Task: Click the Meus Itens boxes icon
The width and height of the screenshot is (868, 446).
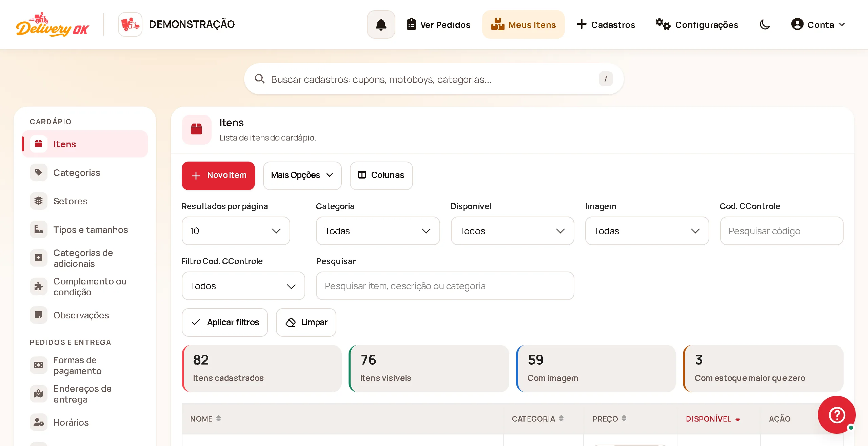Action: [497, 24]
